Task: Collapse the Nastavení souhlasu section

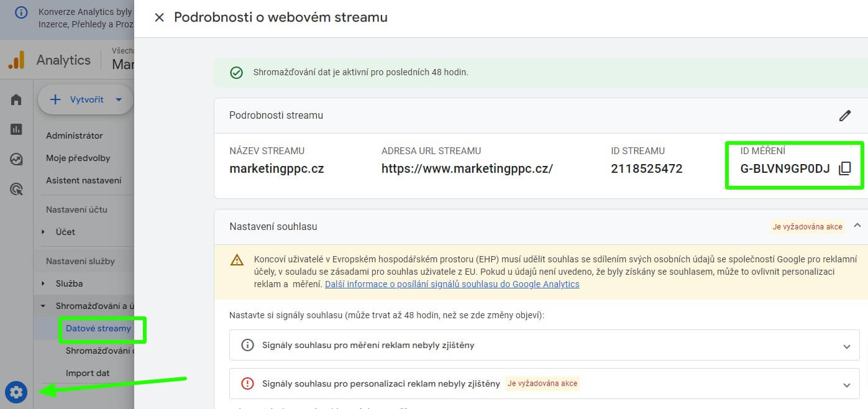Action: point(857,226)
